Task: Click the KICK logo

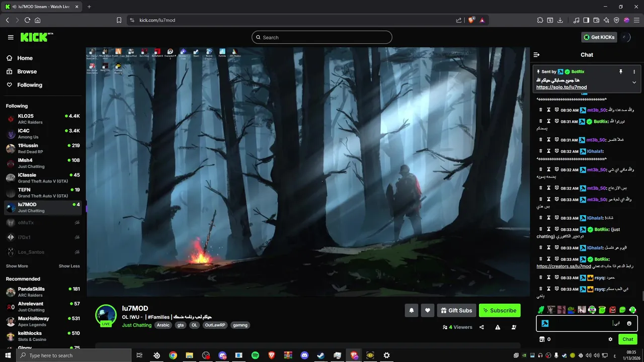Action: pos(36,37)
